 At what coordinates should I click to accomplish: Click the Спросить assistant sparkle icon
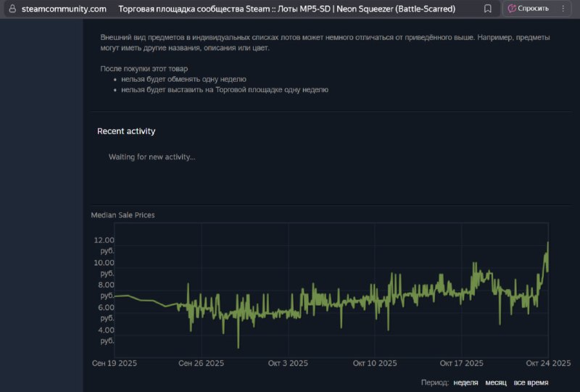(512, 9)
